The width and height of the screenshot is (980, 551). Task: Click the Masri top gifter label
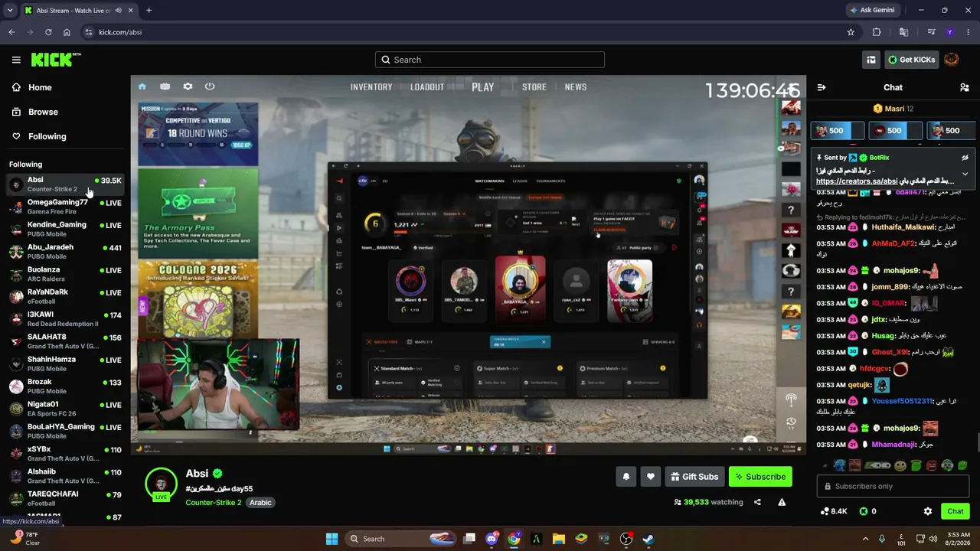pyautogui.click(x=893, y=109)
